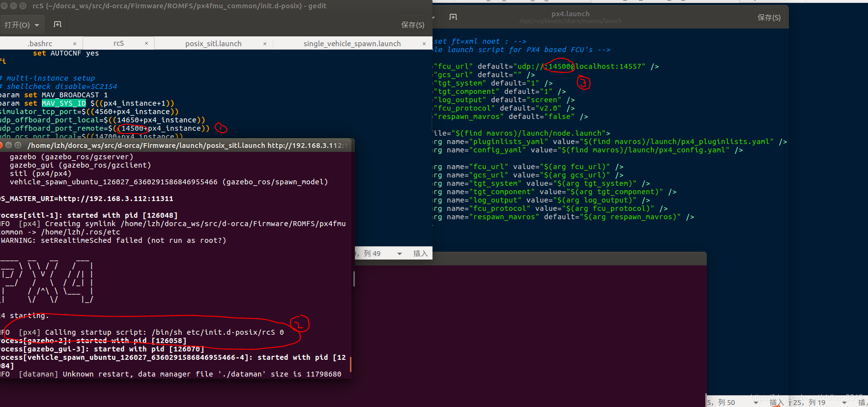Image resolution: width=868 pixels, height=407 pixels.
Task: Click 'Calling startup script' terminal line
Action: (142, 332)
